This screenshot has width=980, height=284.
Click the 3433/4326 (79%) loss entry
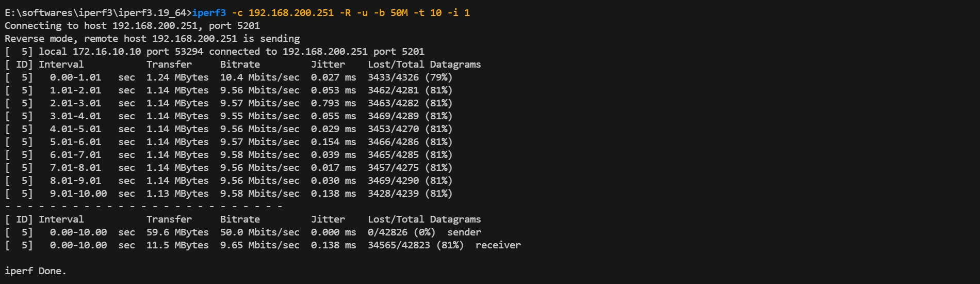(410, 77)
